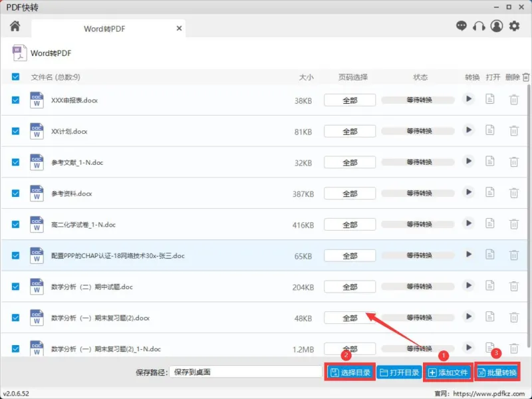Uncheck 数学分析（一）期末复习题(2)_1-N.doc checkbox

(15, 348)
